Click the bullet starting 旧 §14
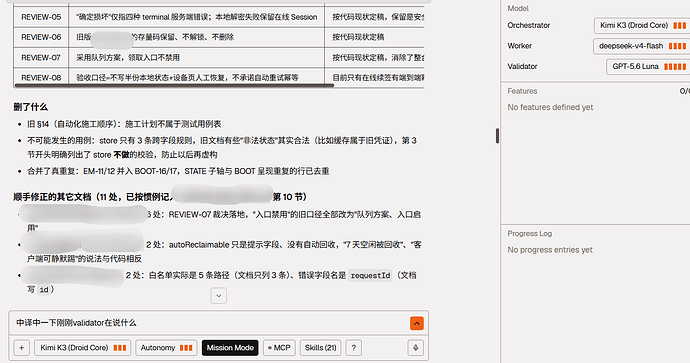This screenshot has height=363, width=690. [124, 125]
